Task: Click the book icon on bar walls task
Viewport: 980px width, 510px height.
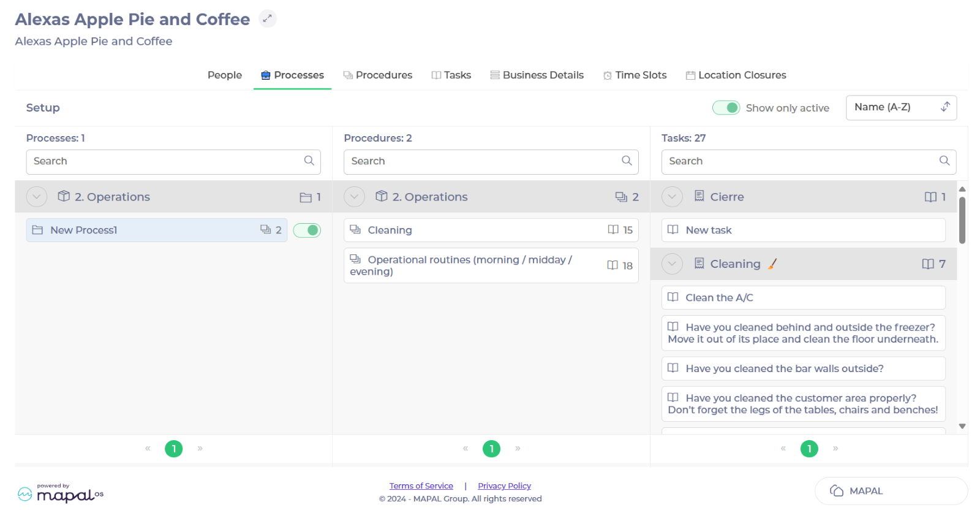Action: tap(673, 368)
